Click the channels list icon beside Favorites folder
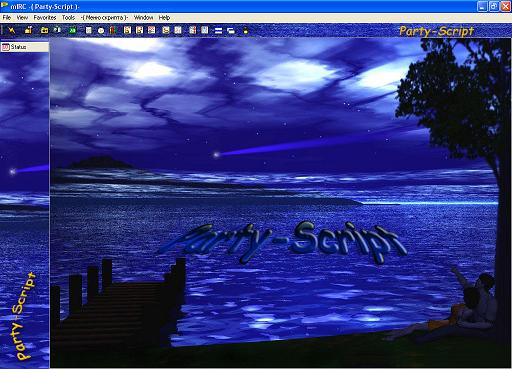This screenshot has width=512, height=369. [58, 30]
